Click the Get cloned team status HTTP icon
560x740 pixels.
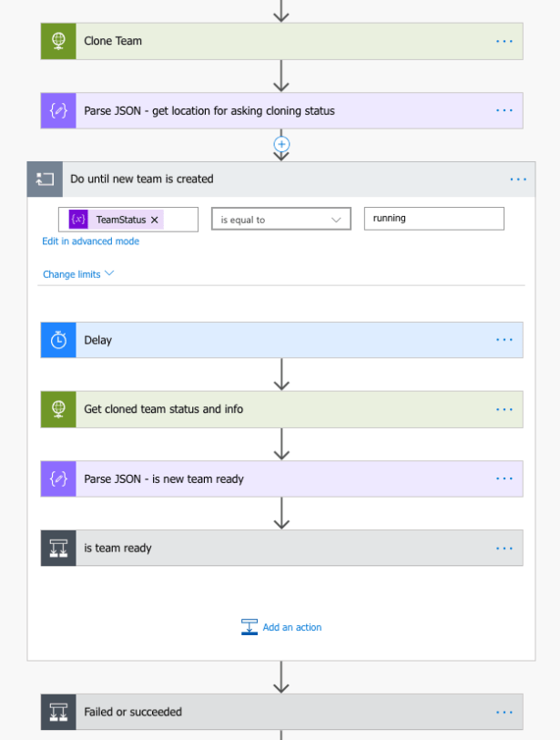coord(57,409)
